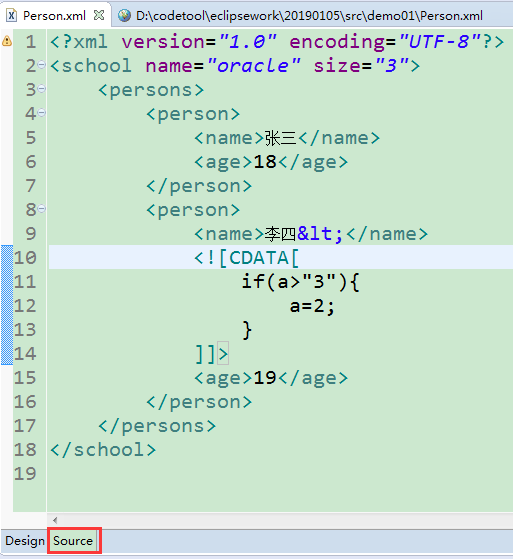Click the closing </person> tag on line 16
This screenshot has height=559, width=513.
point(199,402)
